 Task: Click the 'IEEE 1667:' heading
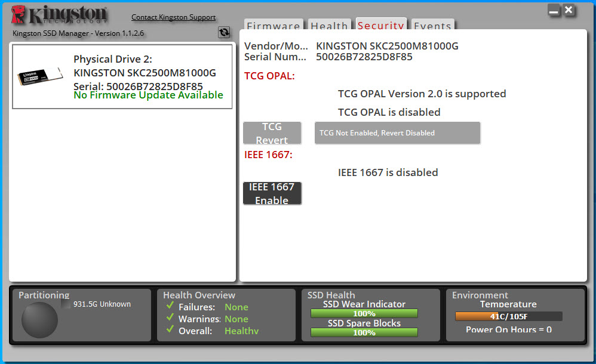pyautogui.click(x=268, y=155)
